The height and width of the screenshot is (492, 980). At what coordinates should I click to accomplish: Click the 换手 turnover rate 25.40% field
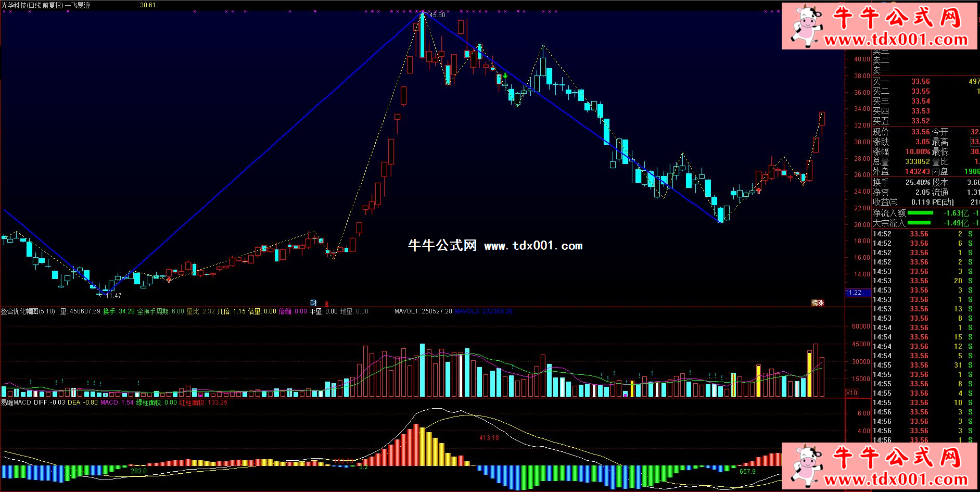click(x=917, y=182)
